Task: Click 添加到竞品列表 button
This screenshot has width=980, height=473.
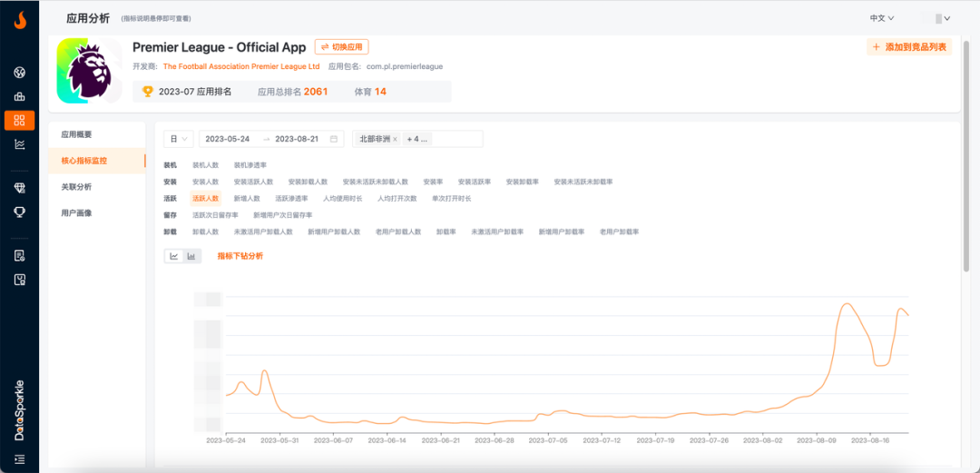Action: coord(908,47)
